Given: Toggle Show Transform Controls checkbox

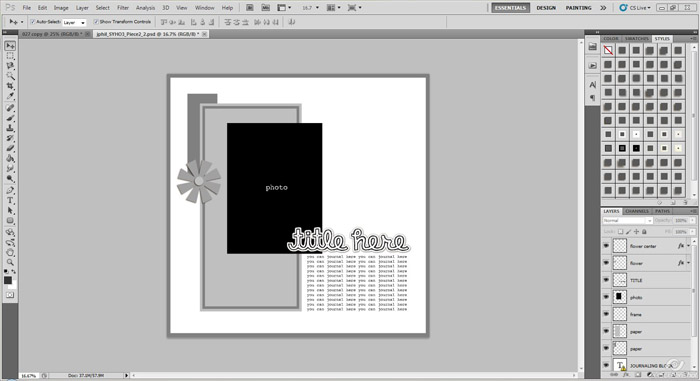Looking at the screenshot, I should coord(96,21).
